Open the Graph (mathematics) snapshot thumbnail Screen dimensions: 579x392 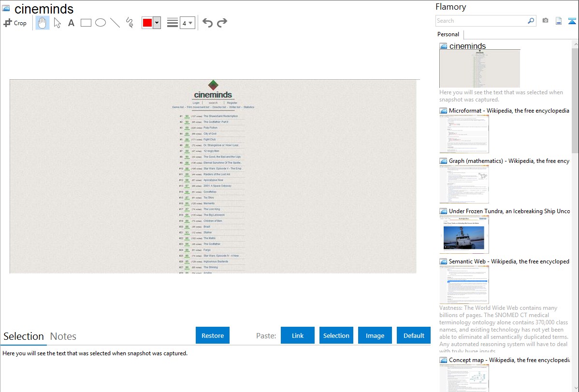pos(464,184)
